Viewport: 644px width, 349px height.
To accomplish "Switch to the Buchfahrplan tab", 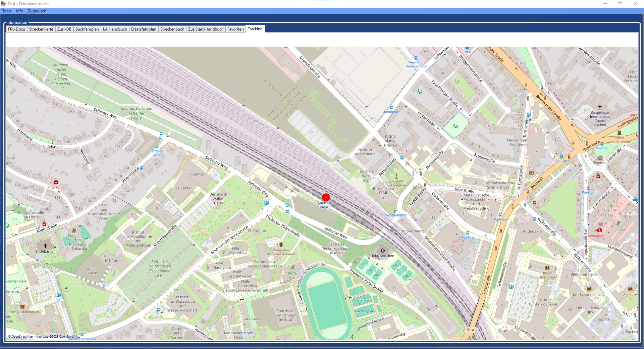I will [87, 29].
